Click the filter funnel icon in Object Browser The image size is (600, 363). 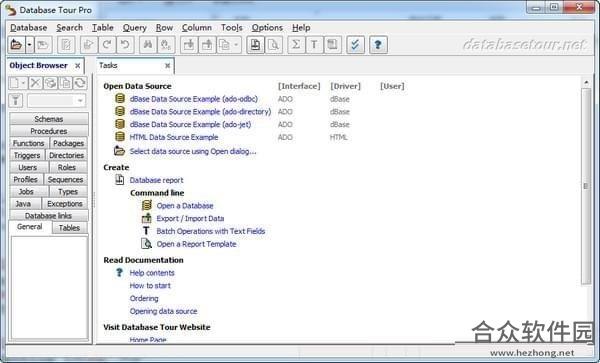16,101
